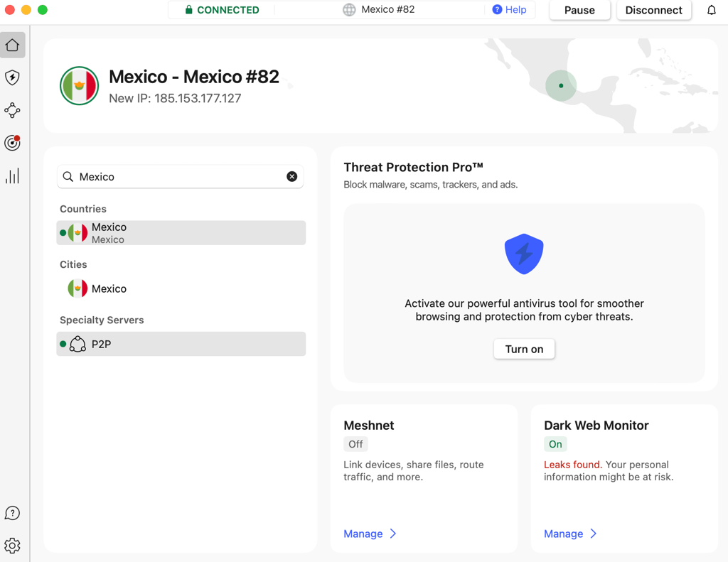Click the New IP: 185.153.177.127 text
Image resolution: width=728 pixels, height=562 pixels.
coord(175,98)
